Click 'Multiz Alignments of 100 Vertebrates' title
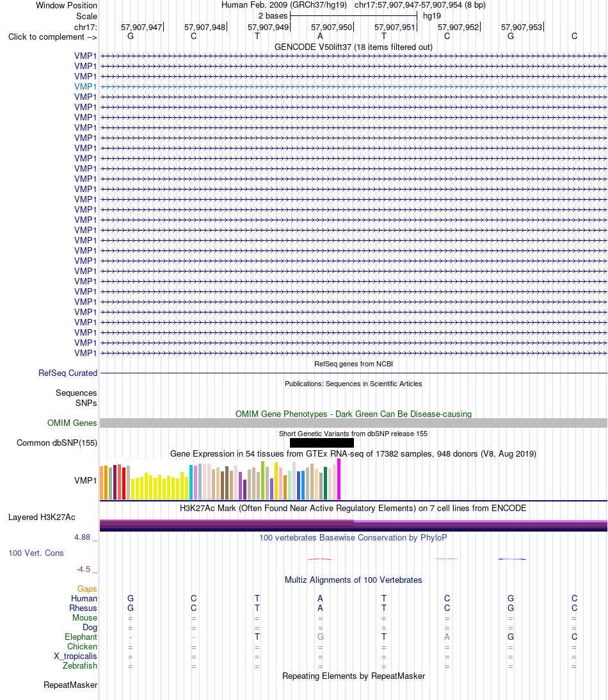 click(353, 580)
